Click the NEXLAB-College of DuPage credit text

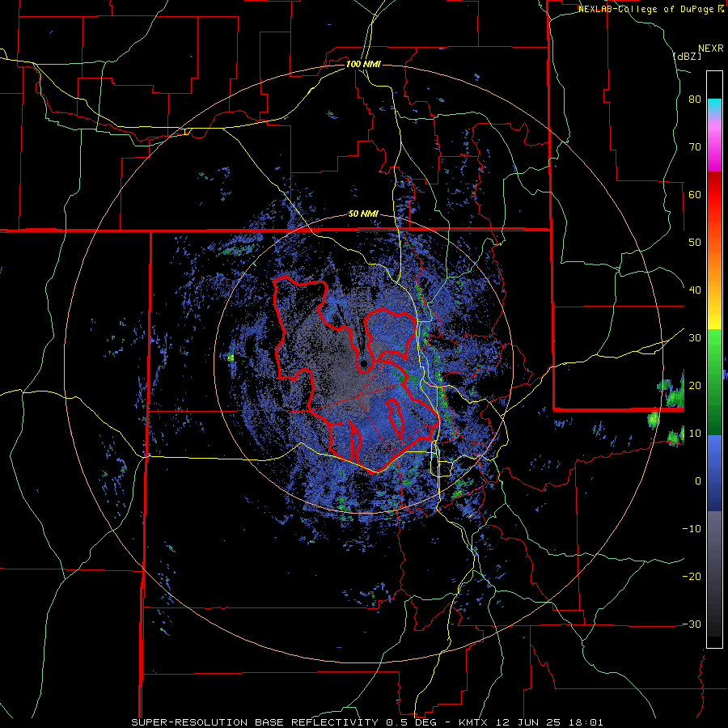[x=650, y=9]
